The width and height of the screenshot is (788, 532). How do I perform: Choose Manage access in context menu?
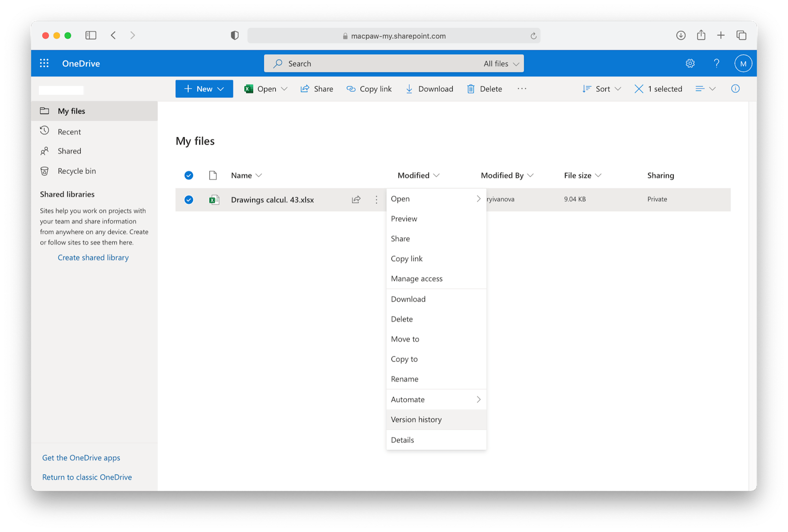[436, 279]
